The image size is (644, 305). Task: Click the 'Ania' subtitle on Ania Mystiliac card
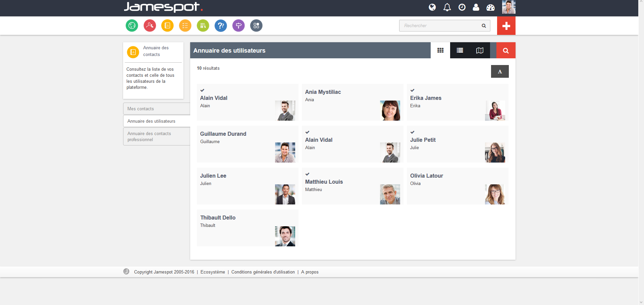click(310, 100)
